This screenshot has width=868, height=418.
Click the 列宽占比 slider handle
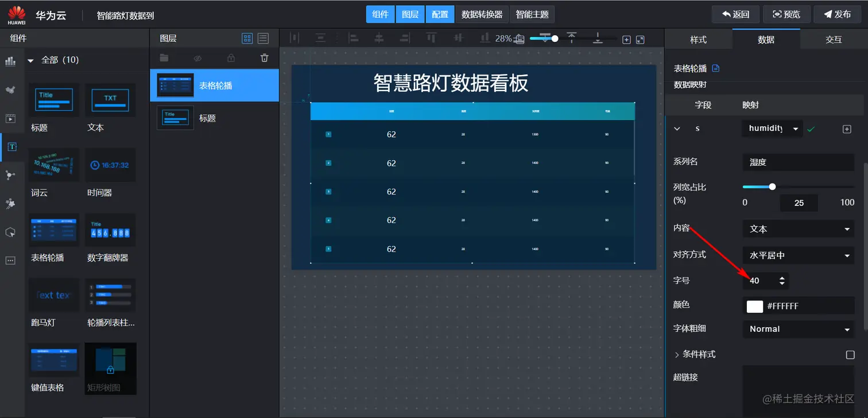772,186
